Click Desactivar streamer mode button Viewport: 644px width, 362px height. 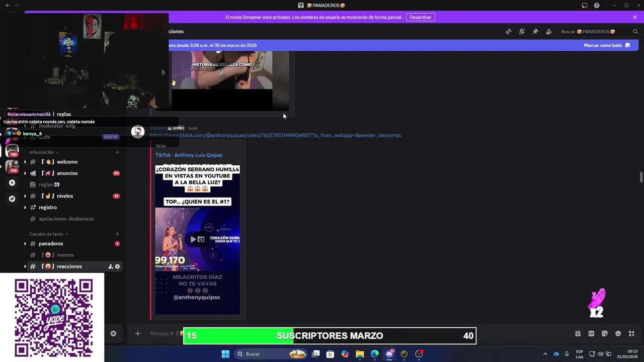pos(420,17)
